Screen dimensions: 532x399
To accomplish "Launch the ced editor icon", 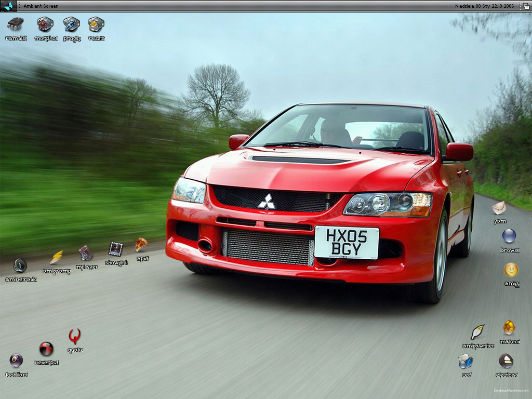I will point(465,362).
